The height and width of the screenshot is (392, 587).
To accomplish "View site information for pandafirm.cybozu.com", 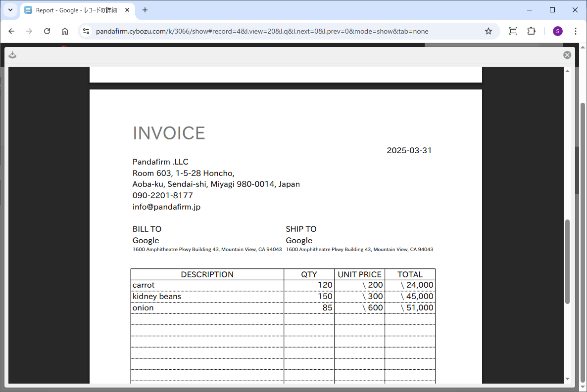I will pos(86,31).
